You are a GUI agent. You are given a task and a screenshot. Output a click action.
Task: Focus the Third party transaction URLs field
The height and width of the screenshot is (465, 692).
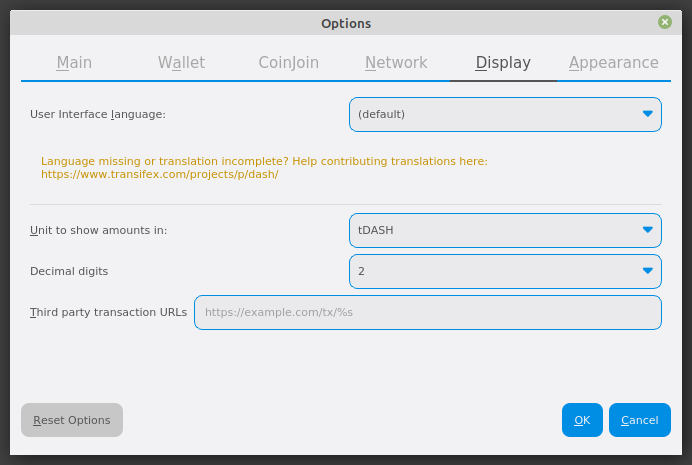tap(427, 312)
